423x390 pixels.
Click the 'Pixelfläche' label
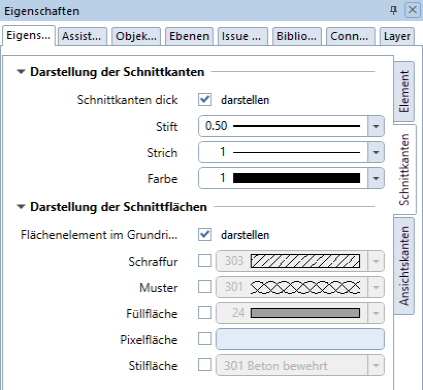(x=149, y=340)
